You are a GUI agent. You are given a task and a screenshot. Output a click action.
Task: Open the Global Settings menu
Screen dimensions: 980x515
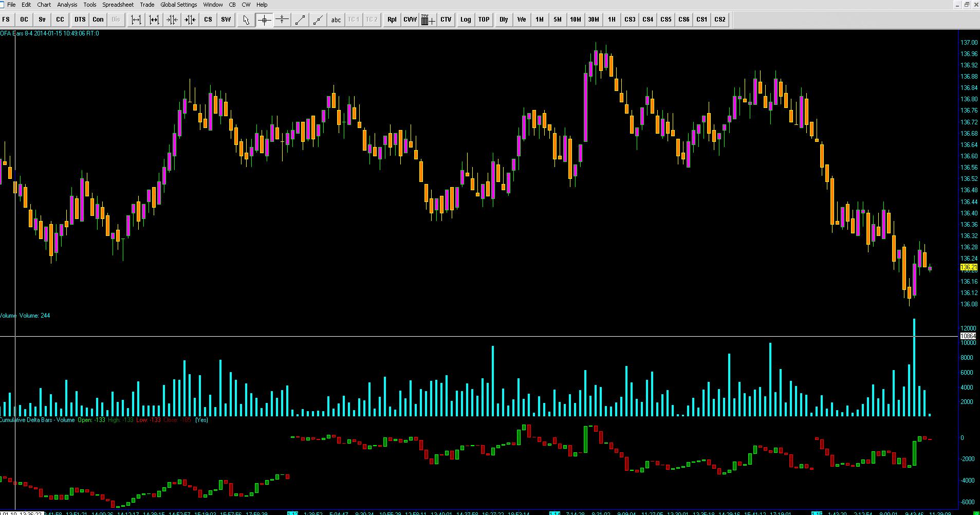tap(178, 5)
